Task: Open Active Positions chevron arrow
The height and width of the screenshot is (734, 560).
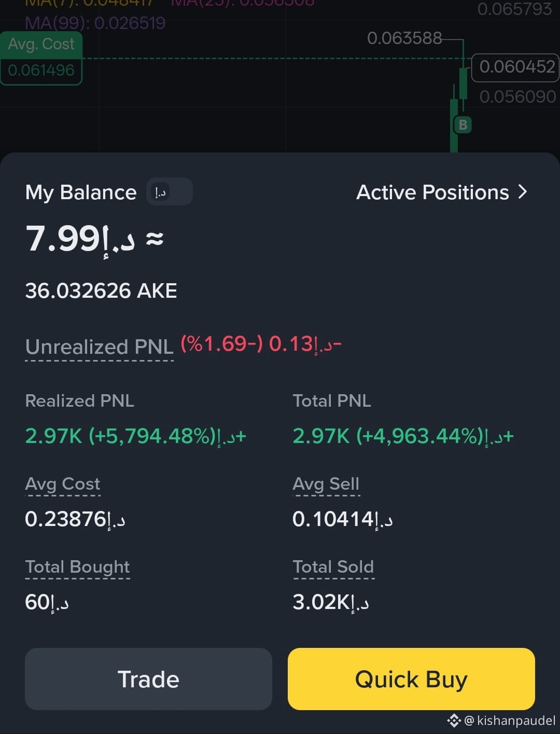Action: 523,192
